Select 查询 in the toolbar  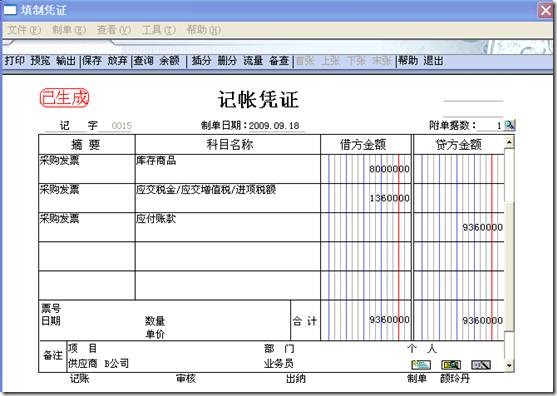(x=144, y=61)
